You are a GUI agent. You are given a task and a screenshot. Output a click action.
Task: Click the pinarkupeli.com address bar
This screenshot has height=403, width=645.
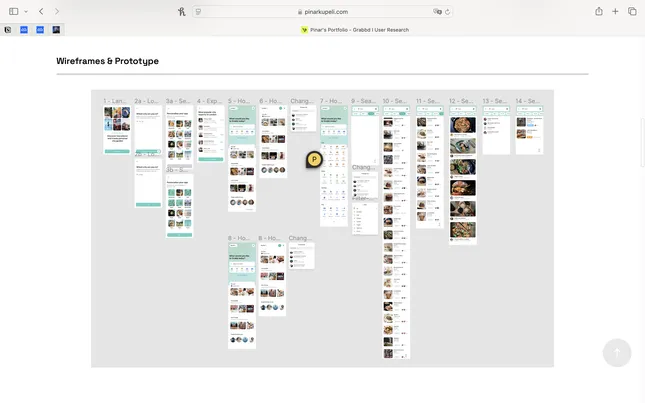pyautogui.click(x=322, y=12)
